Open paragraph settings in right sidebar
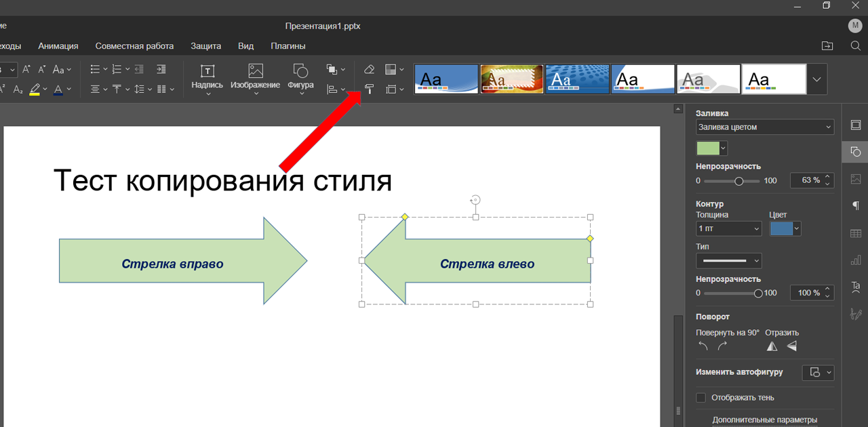This screenshot has height=427, width=868. [855, 206]
